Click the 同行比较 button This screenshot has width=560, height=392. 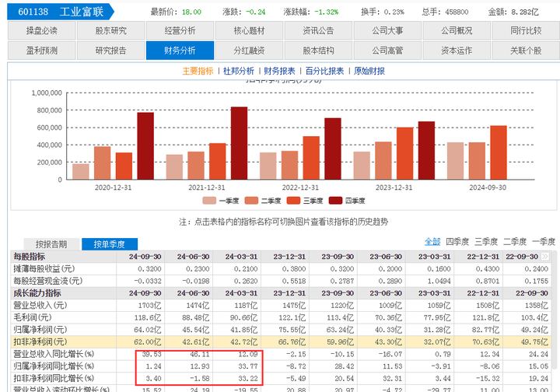point(526,30)
